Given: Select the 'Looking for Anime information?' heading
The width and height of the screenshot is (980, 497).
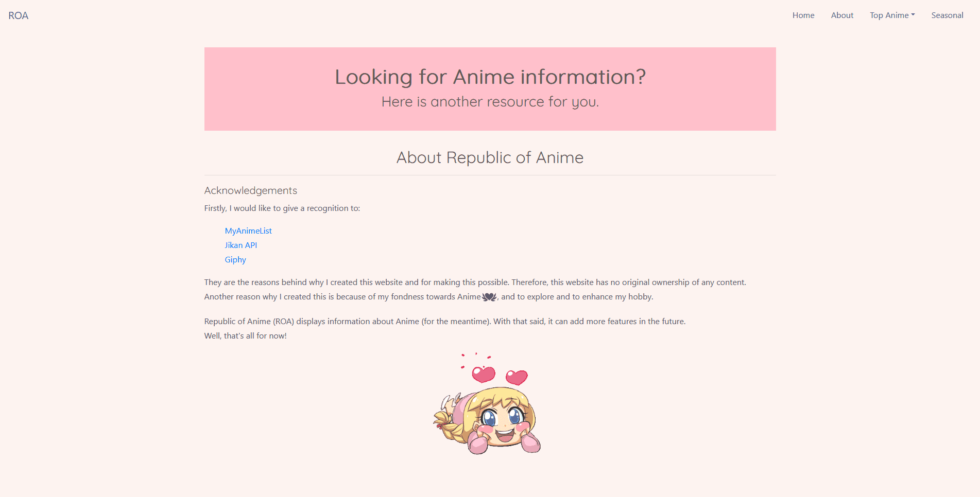Looking at the screenshot, I should point(490,77).
